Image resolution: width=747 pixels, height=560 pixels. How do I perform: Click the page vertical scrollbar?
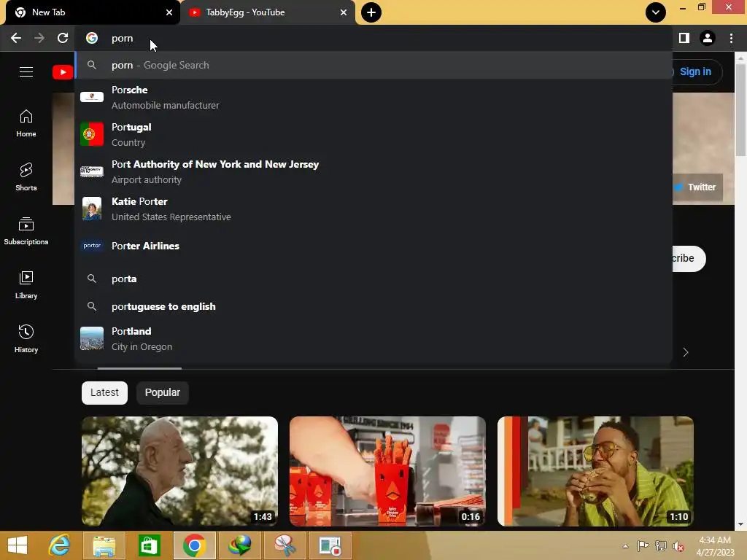(x=740, y=109)
